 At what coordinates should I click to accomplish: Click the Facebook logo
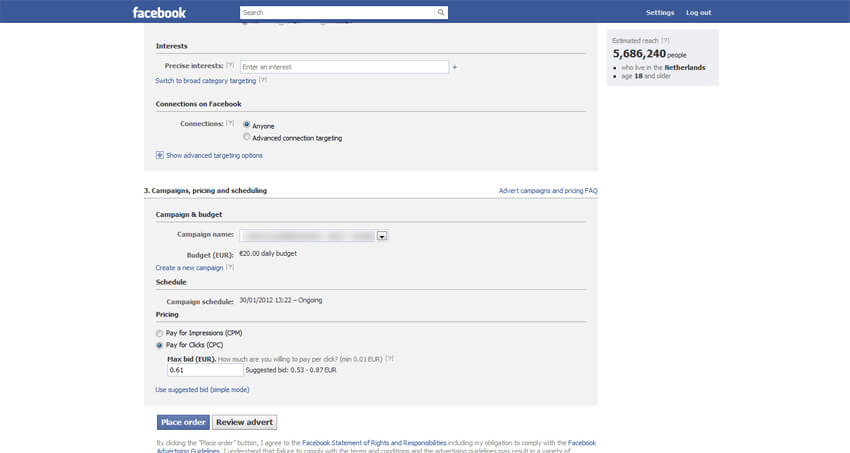click(x=159, y=12)
